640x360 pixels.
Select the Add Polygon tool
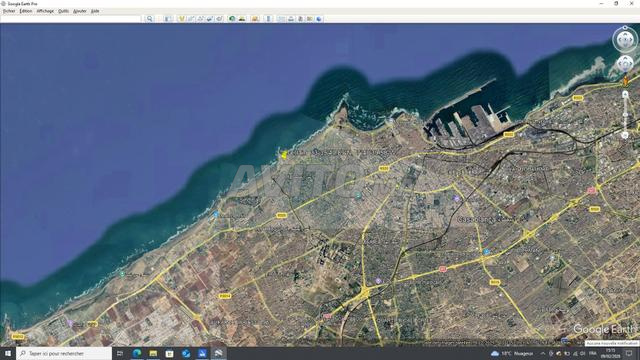[x=191, y=19]
